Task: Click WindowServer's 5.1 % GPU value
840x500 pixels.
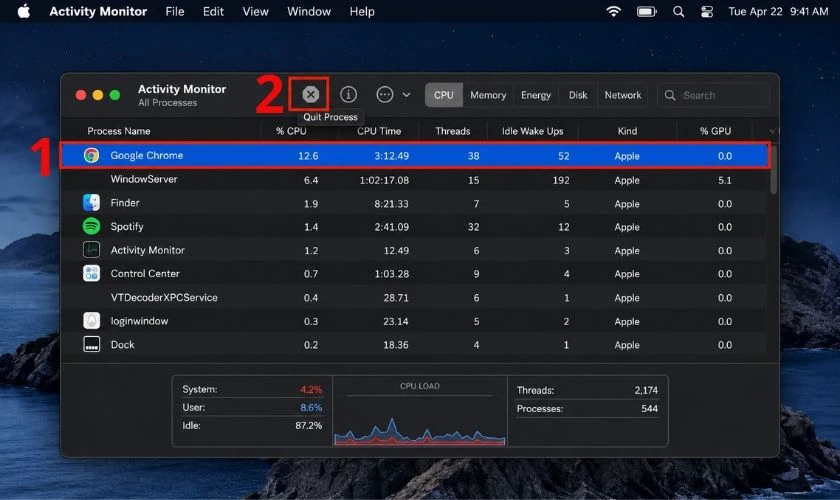Action: pos(725,180)
